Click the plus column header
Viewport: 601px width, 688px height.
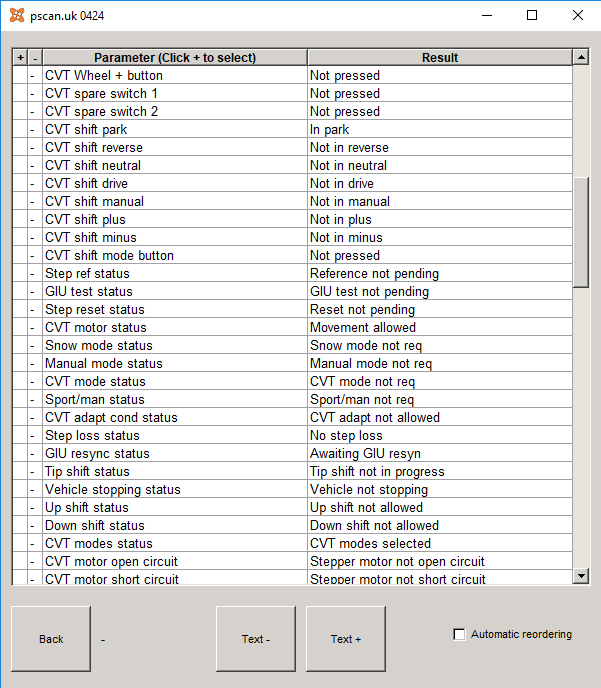20,57
